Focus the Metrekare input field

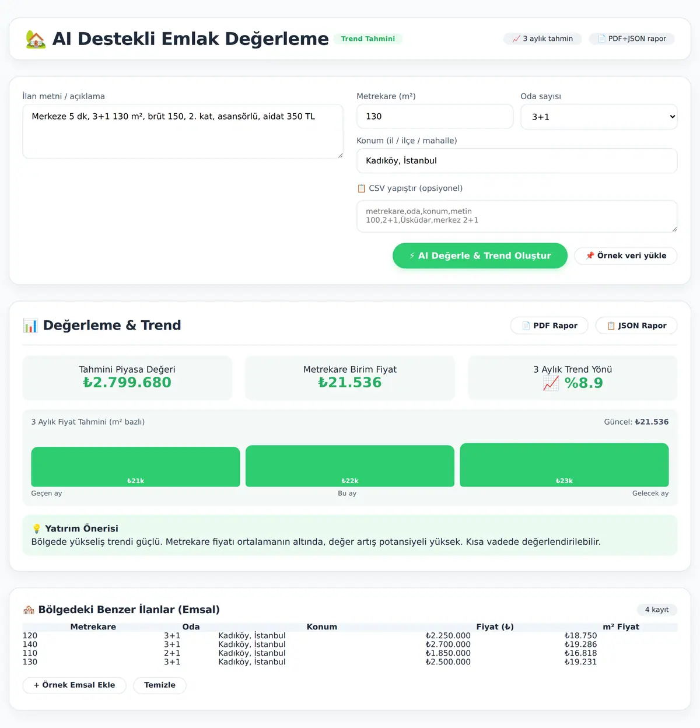click(435, 117)
